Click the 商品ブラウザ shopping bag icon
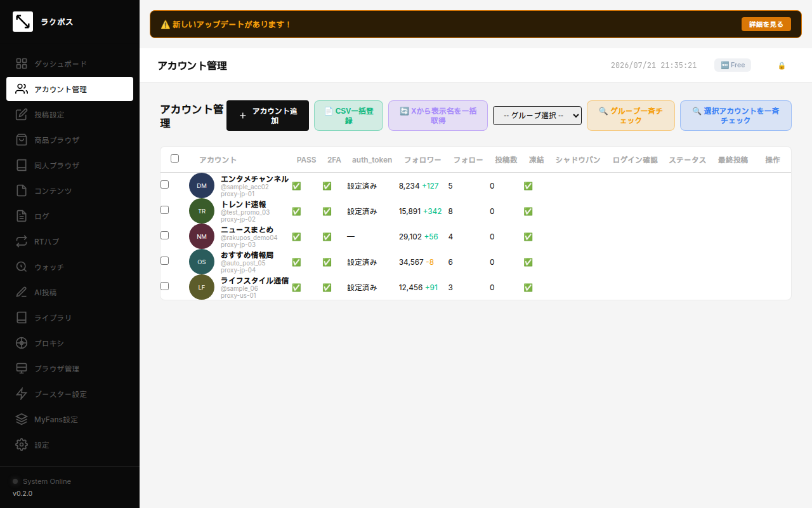812x508 pixels. coord(22,140)
